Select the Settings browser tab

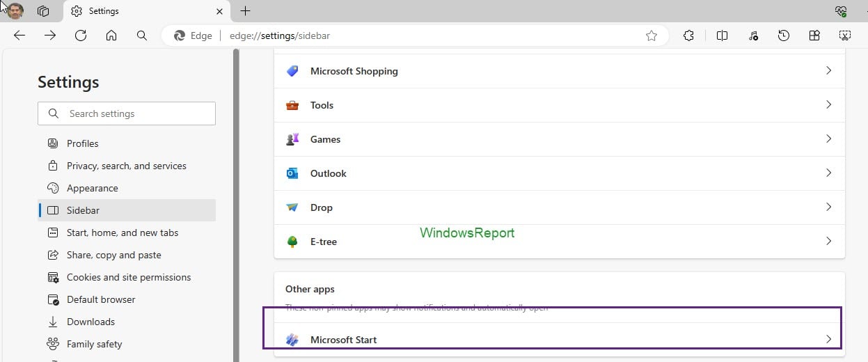point(147,11)
